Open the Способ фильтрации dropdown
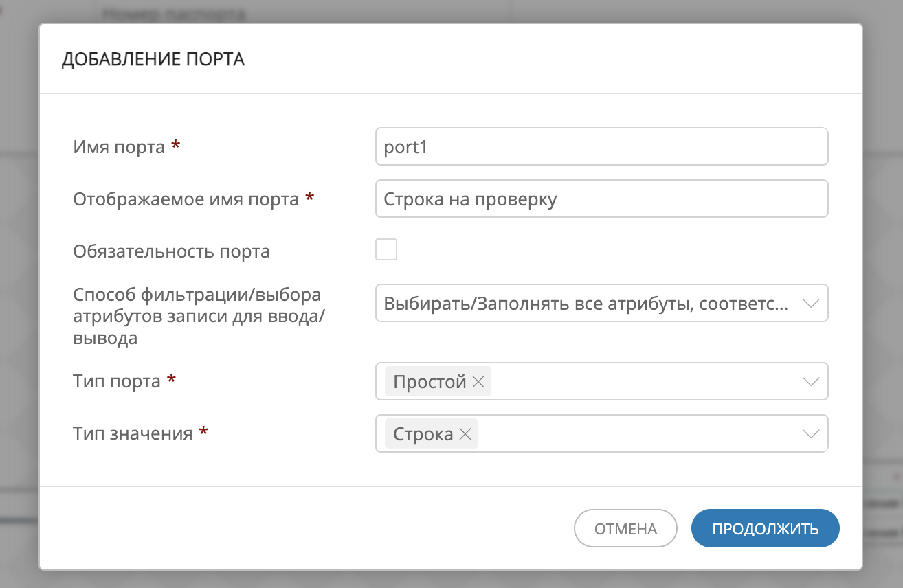 (x=601, y=302)
